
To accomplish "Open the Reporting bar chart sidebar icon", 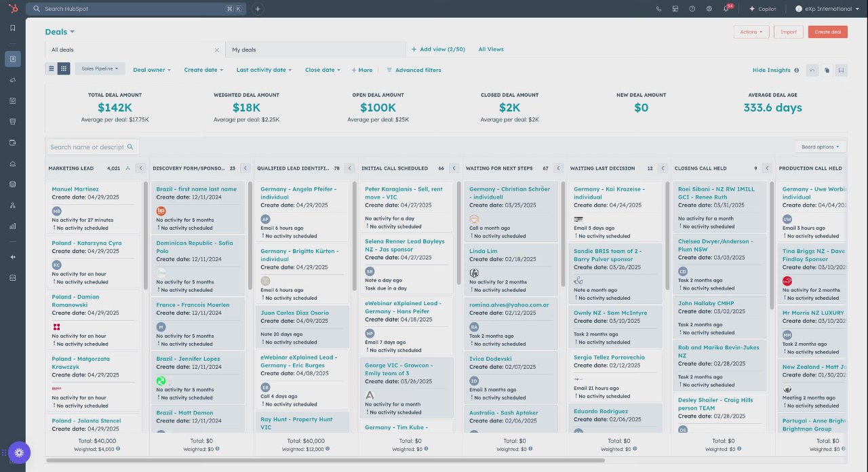I will pyautogui.click(x=12, y=226).
